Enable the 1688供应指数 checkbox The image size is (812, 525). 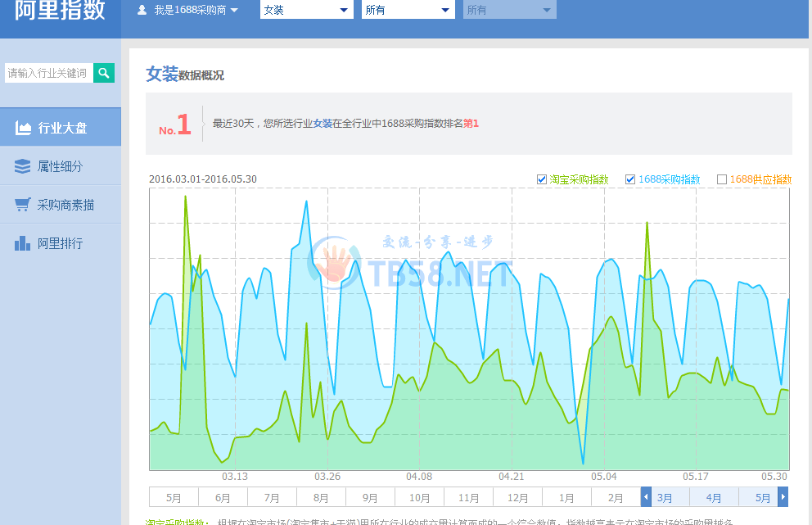pyautogui.click(x=722, y=179)
